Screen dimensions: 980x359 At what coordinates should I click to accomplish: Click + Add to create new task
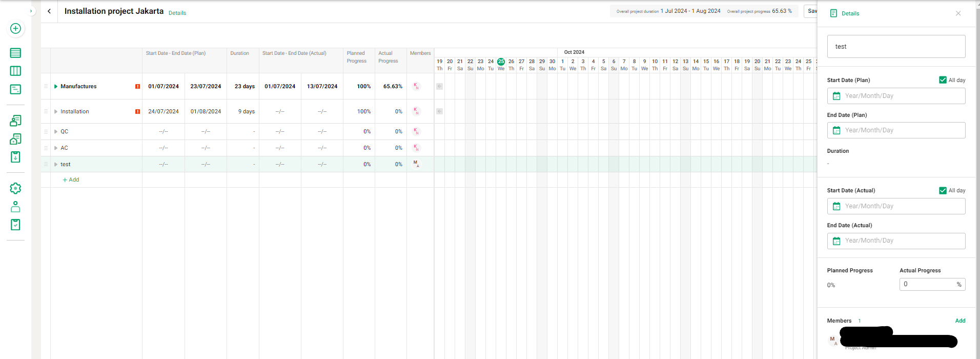click(x=71, y=180)
